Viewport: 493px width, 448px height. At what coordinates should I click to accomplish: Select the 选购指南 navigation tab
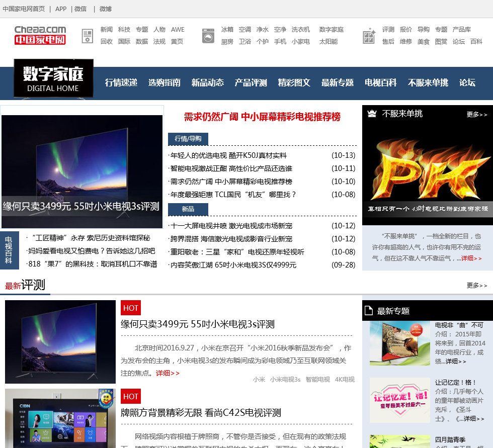coord(165,82)
